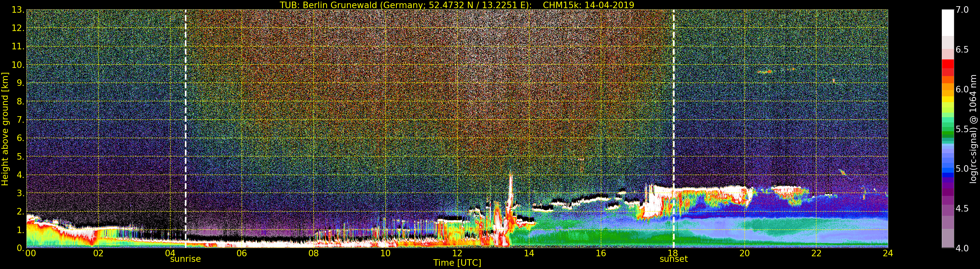
Task: Click height axis tick '1.'
Action: pyautogui.click(x=21, y=229)
